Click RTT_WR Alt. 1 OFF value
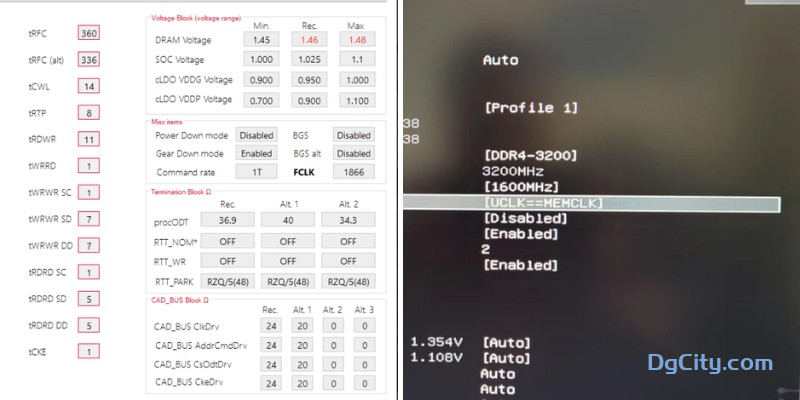This screenshot has height=400, width=800. click(288, 261)
